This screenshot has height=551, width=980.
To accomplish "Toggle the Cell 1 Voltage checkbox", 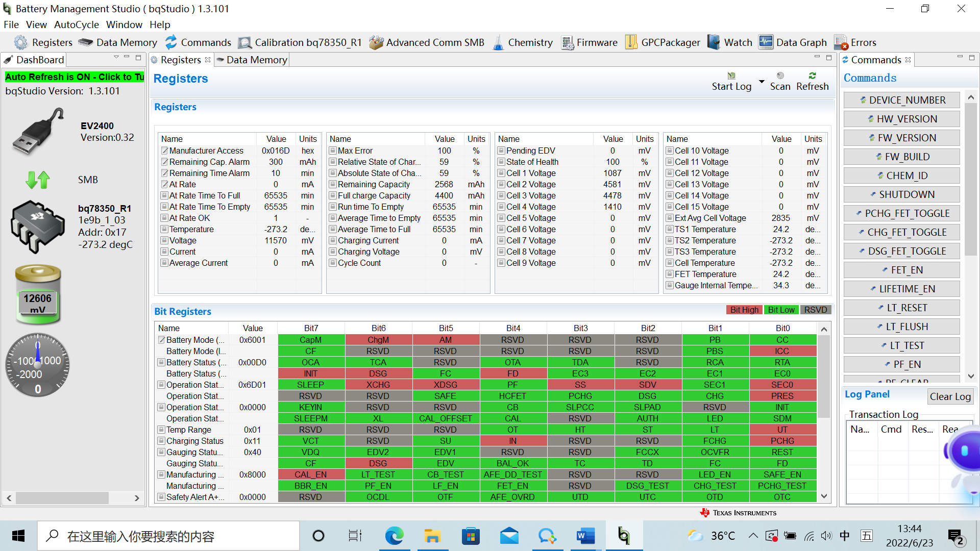I will pyautogui.click(x=501, y=173).
